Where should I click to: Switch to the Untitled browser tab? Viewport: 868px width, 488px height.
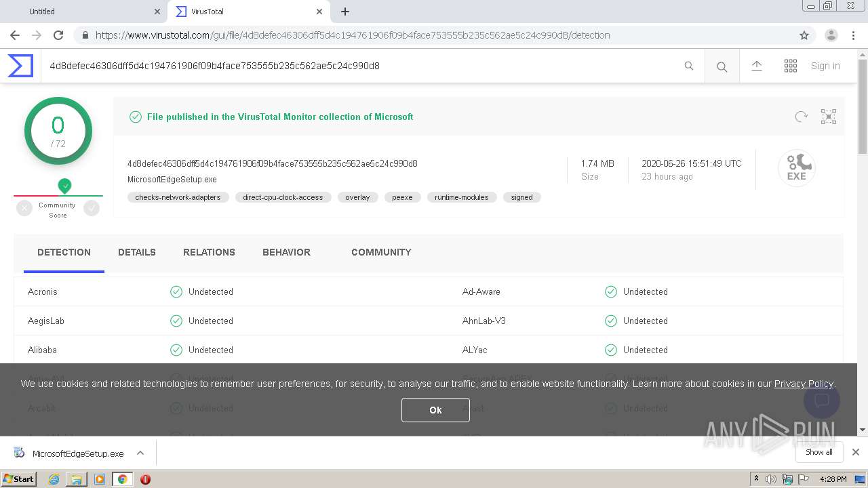83,12
